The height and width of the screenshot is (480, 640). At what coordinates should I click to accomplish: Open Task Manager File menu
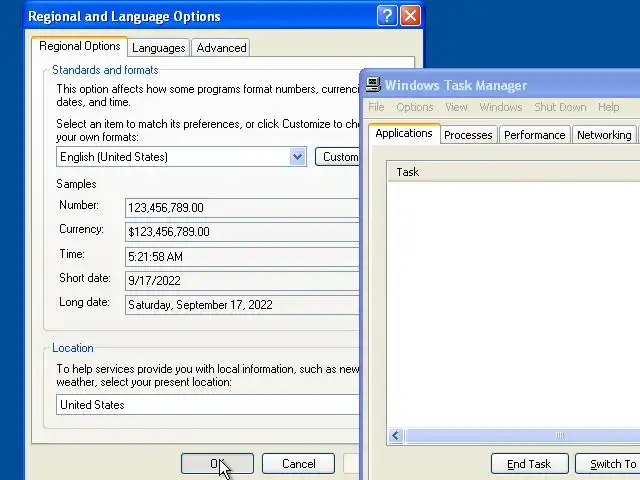[376, 107]
